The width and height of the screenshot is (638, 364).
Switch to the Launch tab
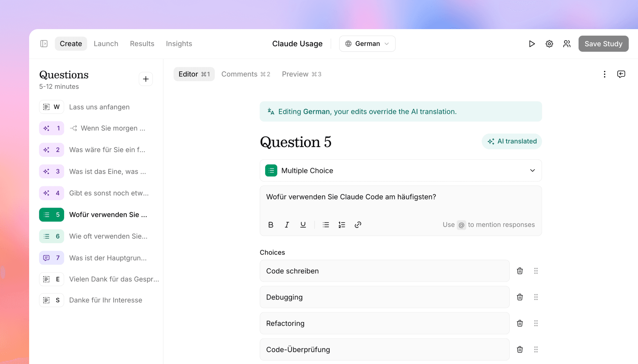[106, 44]
